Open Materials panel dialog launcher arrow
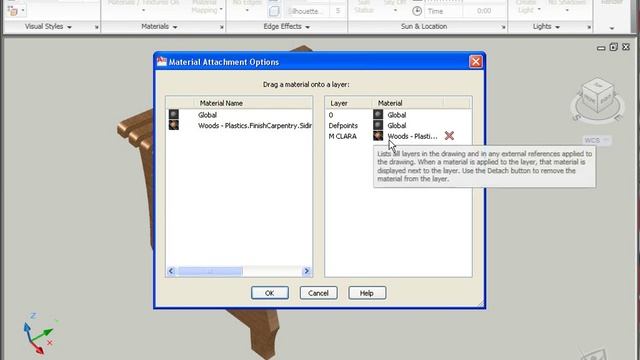Screen dimensions: 640x360 tap(222, 27)
